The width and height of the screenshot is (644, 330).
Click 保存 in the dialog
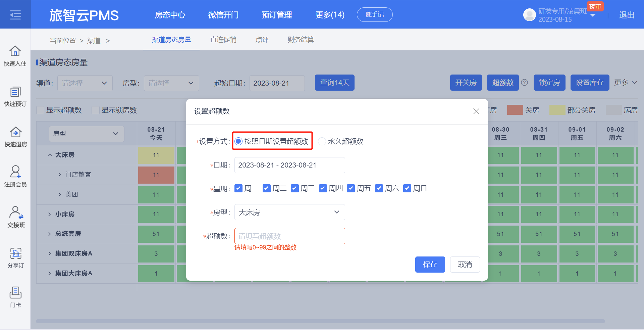tap(430, 265)
